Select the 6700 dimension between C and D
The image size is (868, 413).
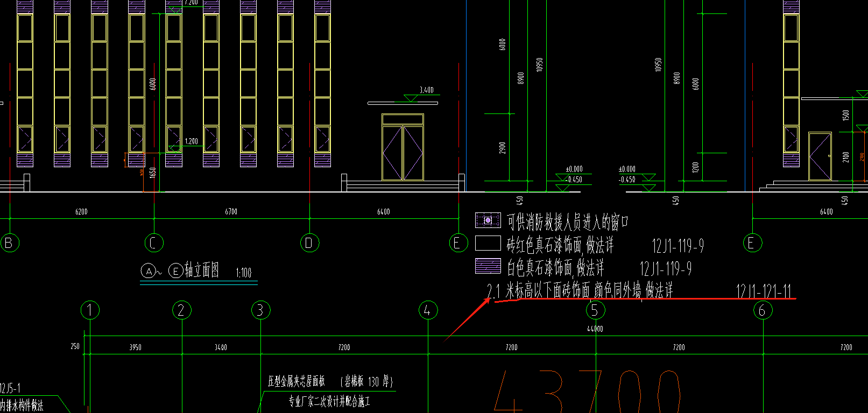(x=231, y=212)
